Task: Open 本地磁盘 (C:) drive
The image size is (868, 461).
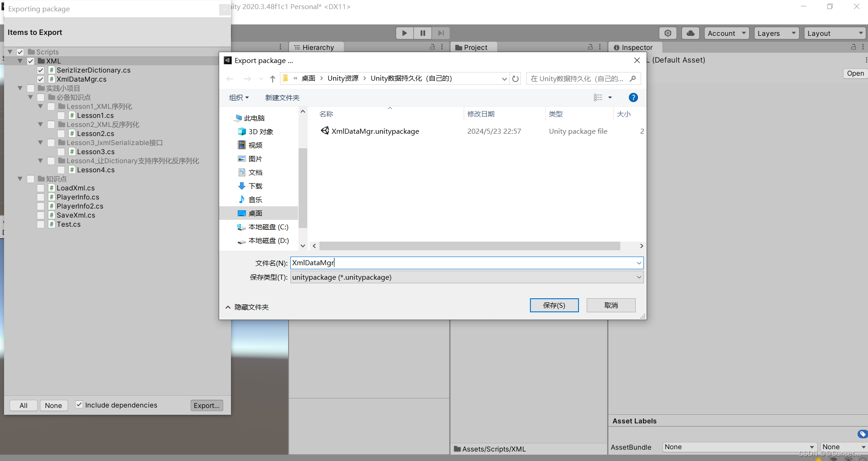Action: pyautogui.click(x=263, y=227)
